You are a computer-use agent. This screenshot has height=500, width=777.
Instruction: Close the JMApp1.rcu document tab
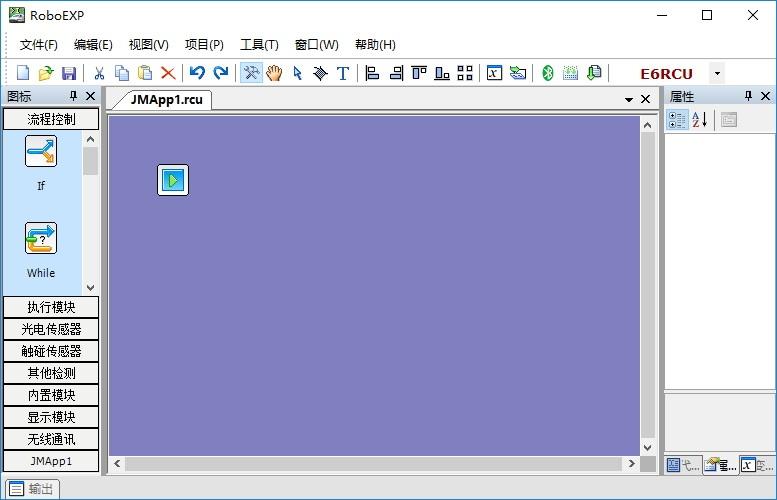645,99
